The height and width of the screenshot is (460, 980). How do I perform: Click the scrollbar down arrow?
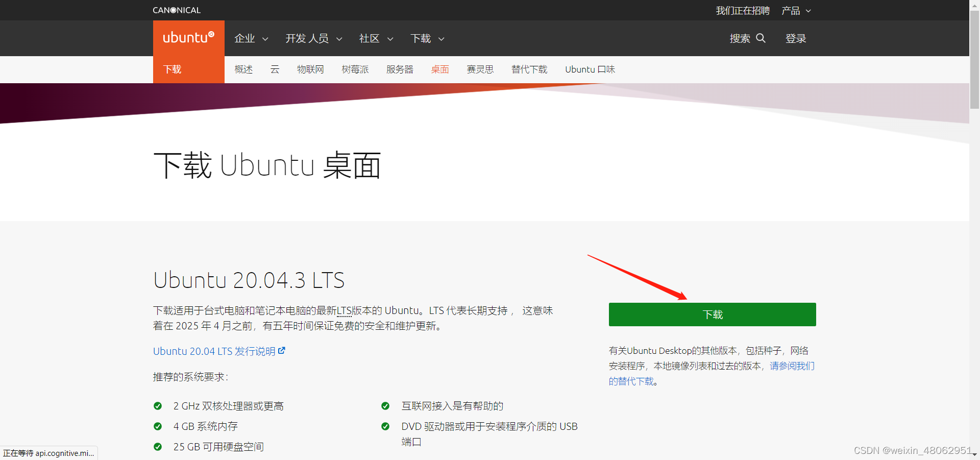[974, 455]
